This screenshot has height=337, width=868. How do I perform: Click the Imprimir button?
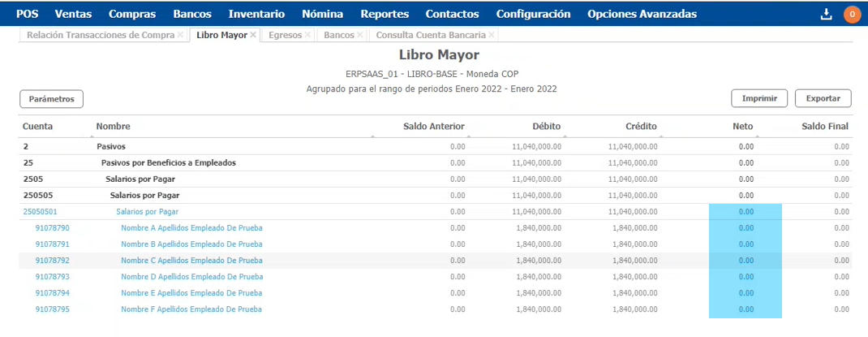pyautogui.click(x=759, y=98)
